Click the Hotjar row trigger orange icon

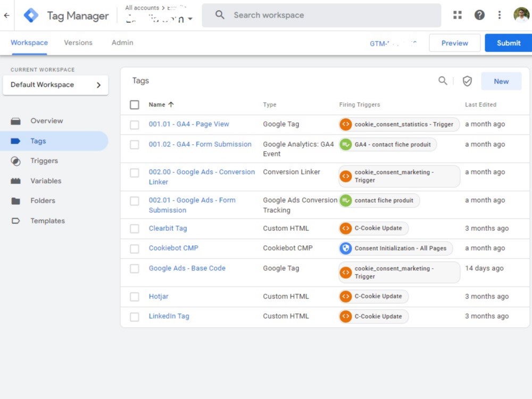[x=346, y=296]
